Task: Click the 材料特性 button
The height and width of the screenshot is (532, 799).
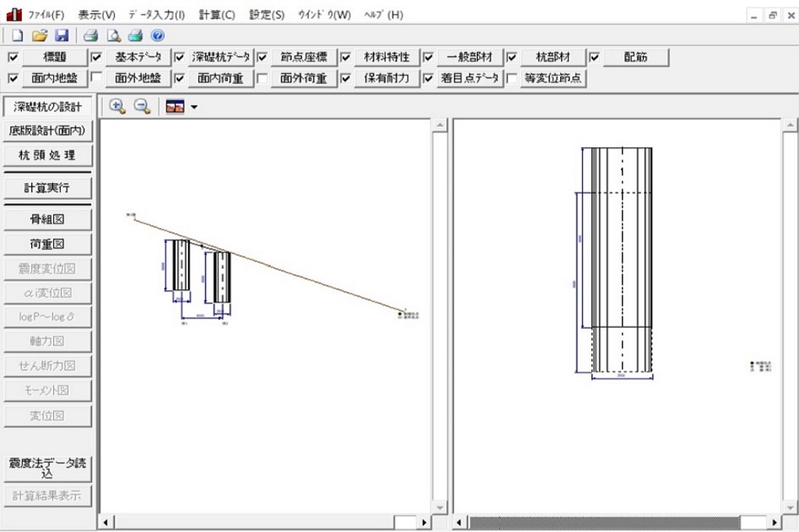Action: (x=387, y=57)
